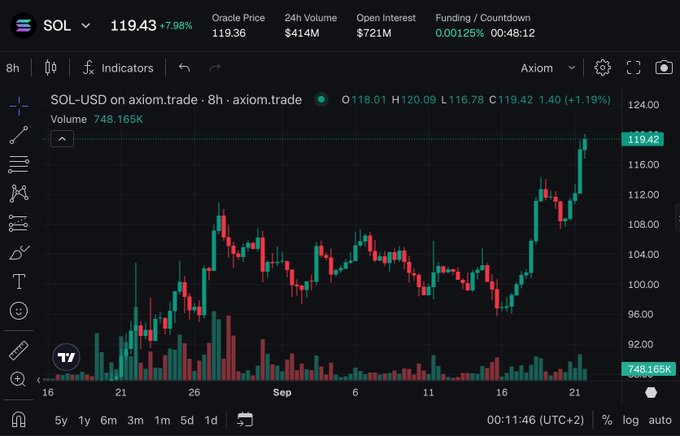Take a chart snapshot with camera

pos(664,68)
